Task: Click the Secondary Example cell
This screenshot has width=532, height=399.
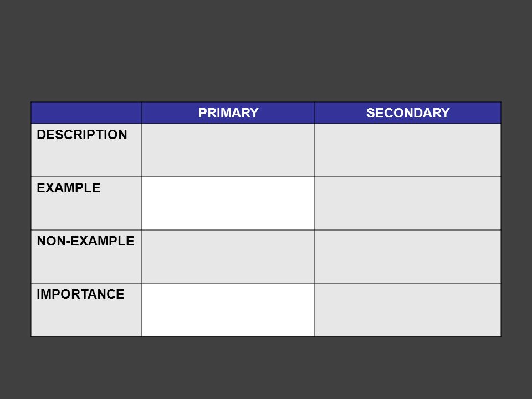Action: coord(408,203)
